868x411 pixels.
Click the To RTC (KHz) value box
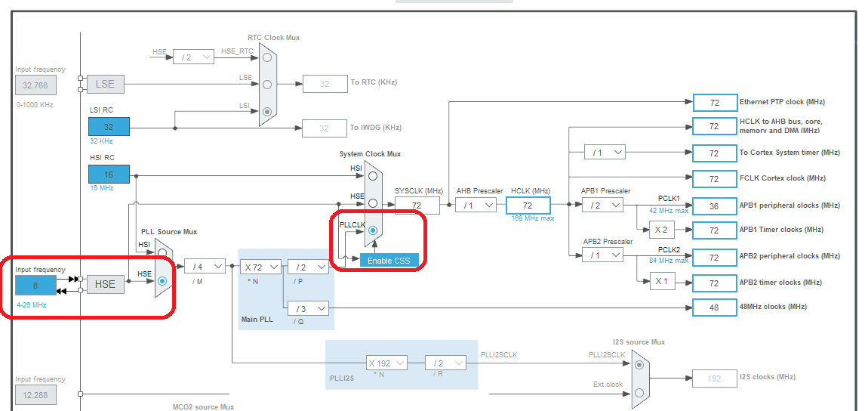point(324,84)
